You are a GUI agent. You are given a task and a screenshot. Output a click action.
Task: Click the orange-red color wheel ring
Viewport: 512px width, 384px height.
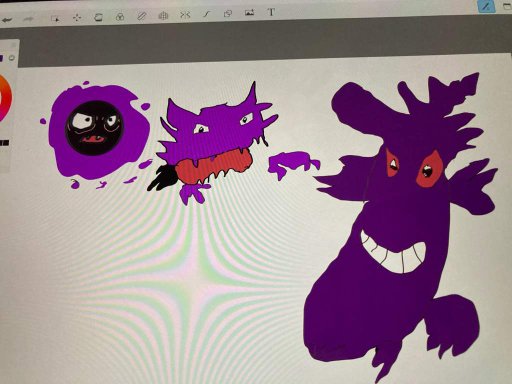7,98
